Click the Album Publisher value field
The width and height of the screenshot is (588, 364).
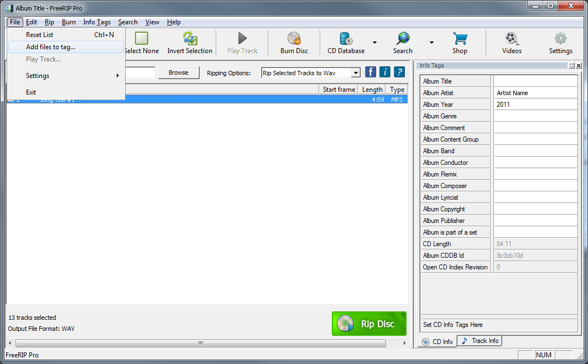pos(535,220)
